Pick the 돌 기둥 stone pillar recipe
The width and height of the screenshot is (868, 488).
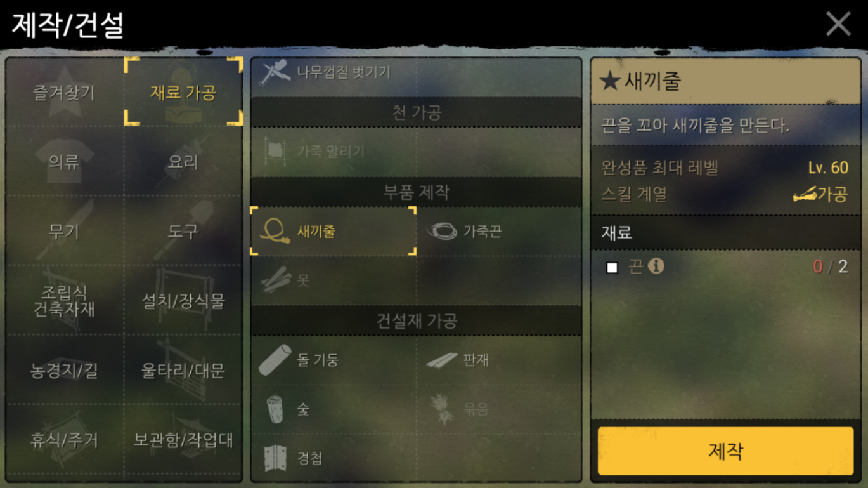pos(334,360)
